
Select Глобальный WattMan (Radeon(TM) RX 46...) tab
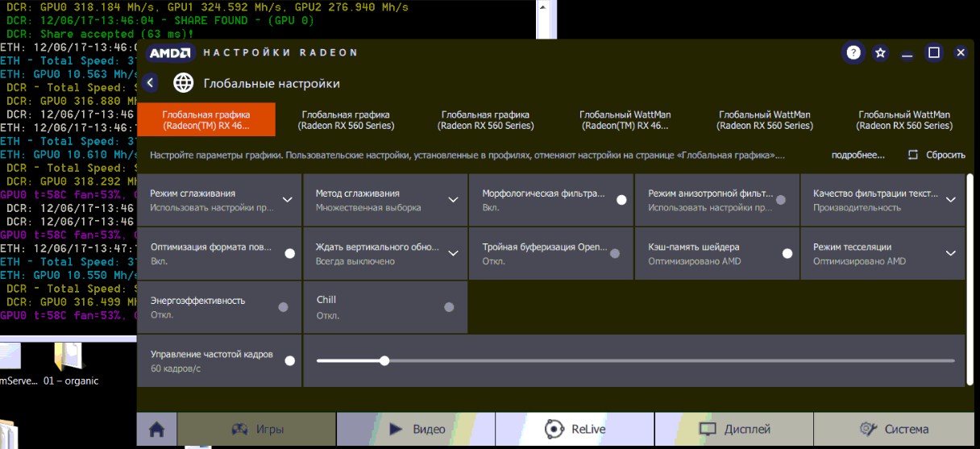pyautogui.click(x=625, y=119)
